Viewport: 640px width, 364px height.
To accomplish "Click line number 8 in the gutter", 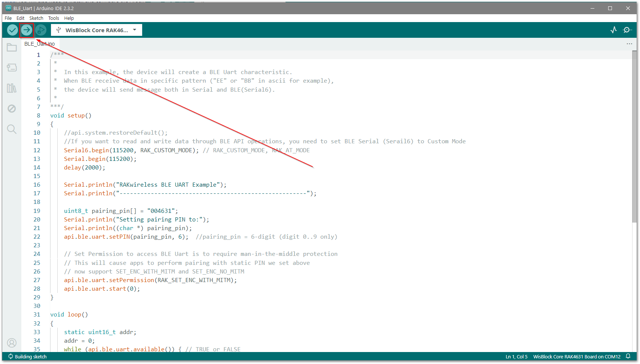I will (x=39, y=116).
